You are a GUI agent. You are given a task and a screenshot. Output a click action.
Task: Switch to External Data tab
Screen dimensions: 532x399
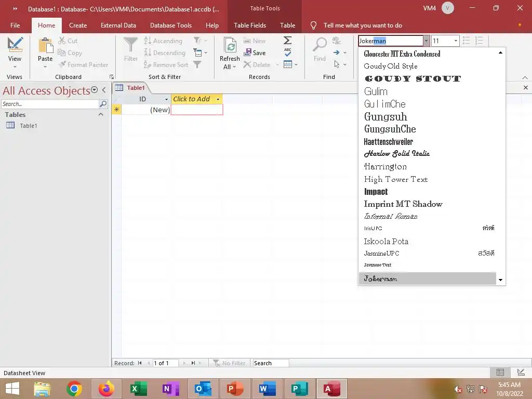[x=118, y=25]
